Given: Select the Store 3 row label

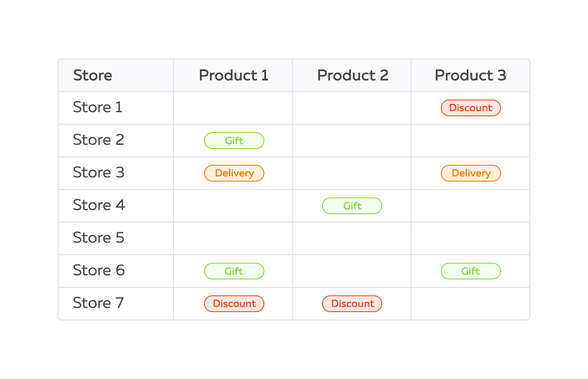Looking at the screenshot, I should click(x=98, y=173).
